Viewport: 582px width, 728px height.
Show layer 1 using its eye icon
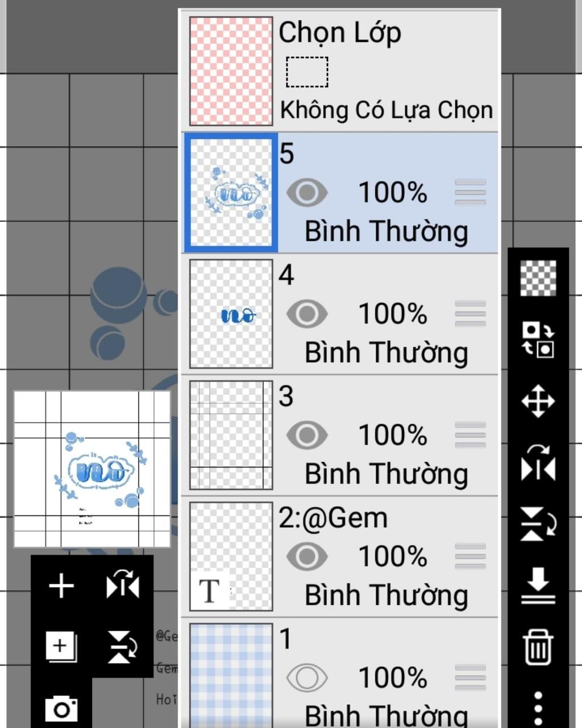307,677
